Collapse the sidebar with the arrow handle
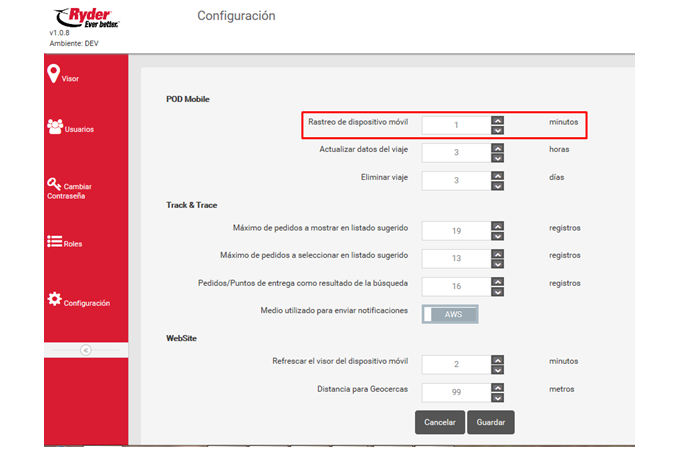The height and width of the screenshot is (454, 689). [85, 350]
